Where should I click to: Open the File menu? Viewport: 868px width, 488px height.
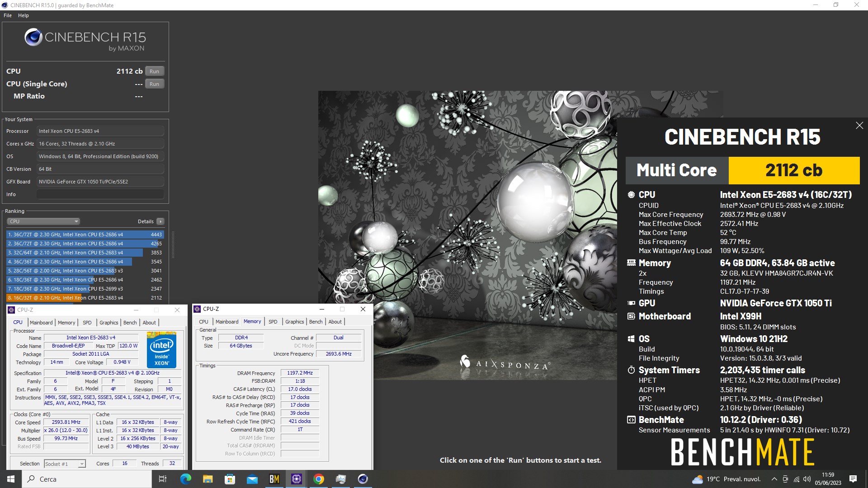pyautogui.click(x=8, y=15)
